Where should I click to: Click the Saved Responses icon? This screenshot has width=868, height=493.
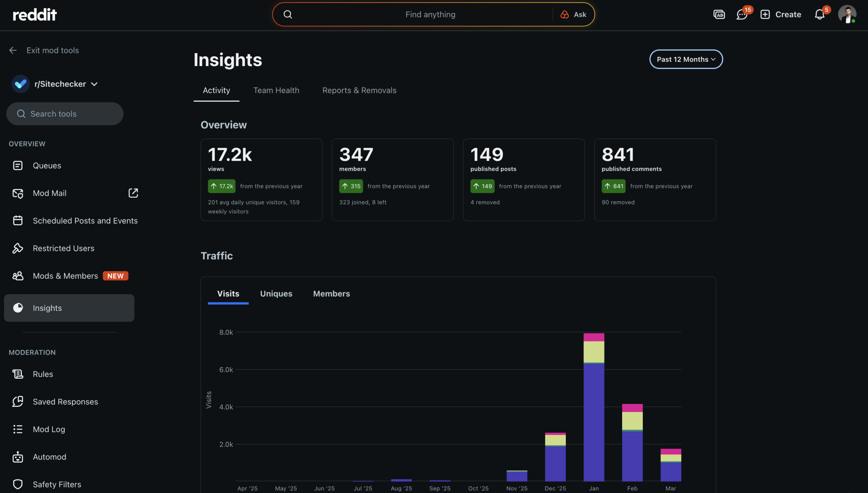(18, 401)
